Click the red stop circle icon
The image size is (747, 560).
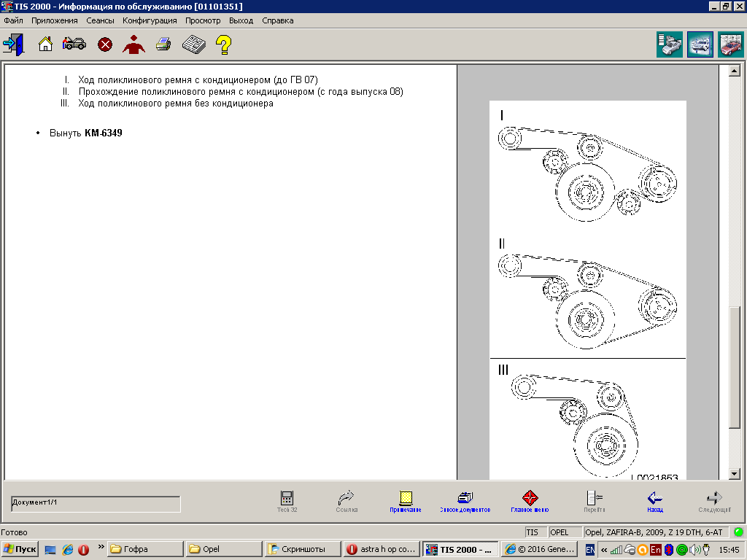click(105, 45)
